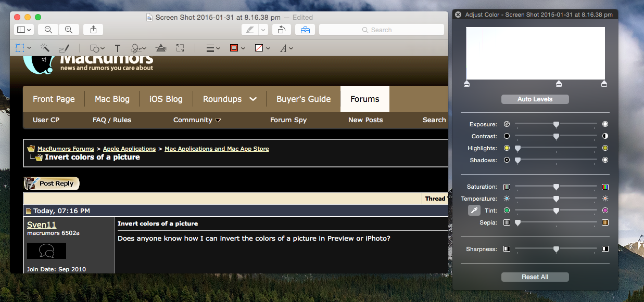The height and width of the screenshot is (302, 644).
Task: Open Forum Spy
Action: (288, 120)
